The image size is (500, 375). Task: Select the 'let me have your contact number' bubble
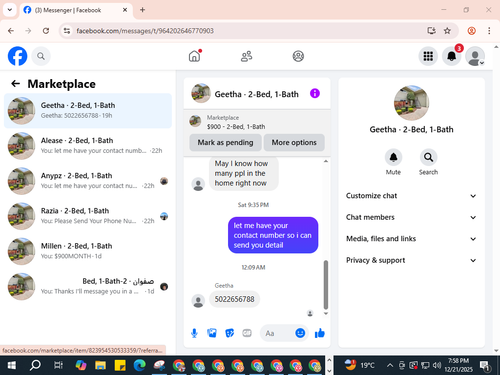(x=273, y=235)
